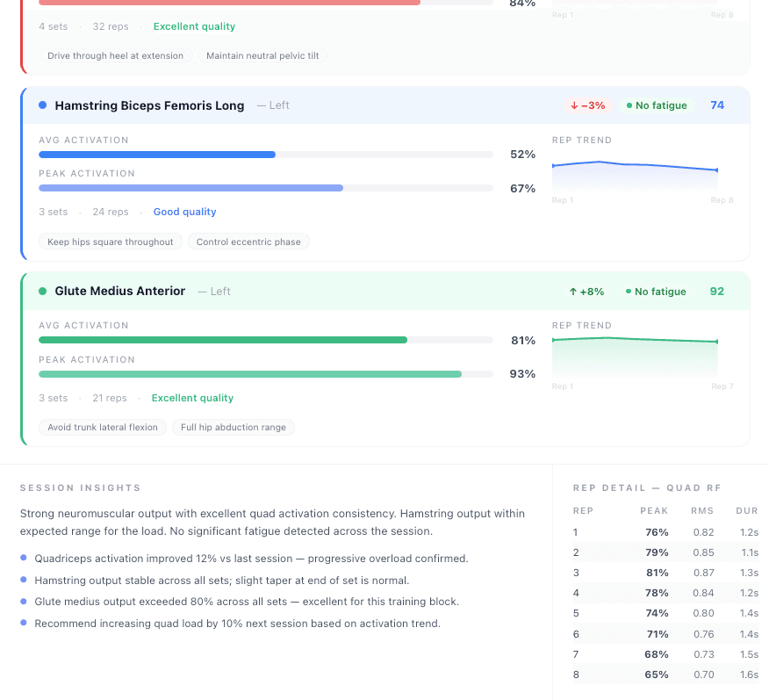The image size is (769, 700).
Task: Click Good quality label on Hamstring card
Action: click(184, 212)
